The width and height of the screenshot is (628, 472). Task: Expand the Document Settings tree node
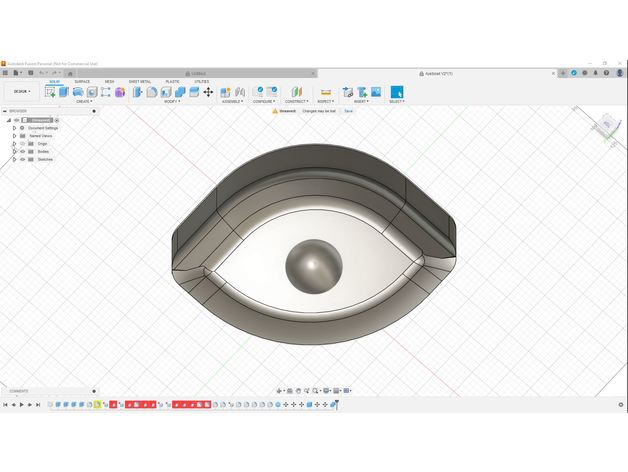point(14,128)
